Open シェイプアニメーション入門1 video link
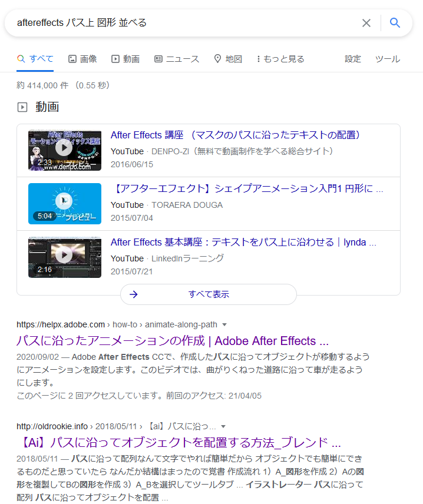 (247, 188)
